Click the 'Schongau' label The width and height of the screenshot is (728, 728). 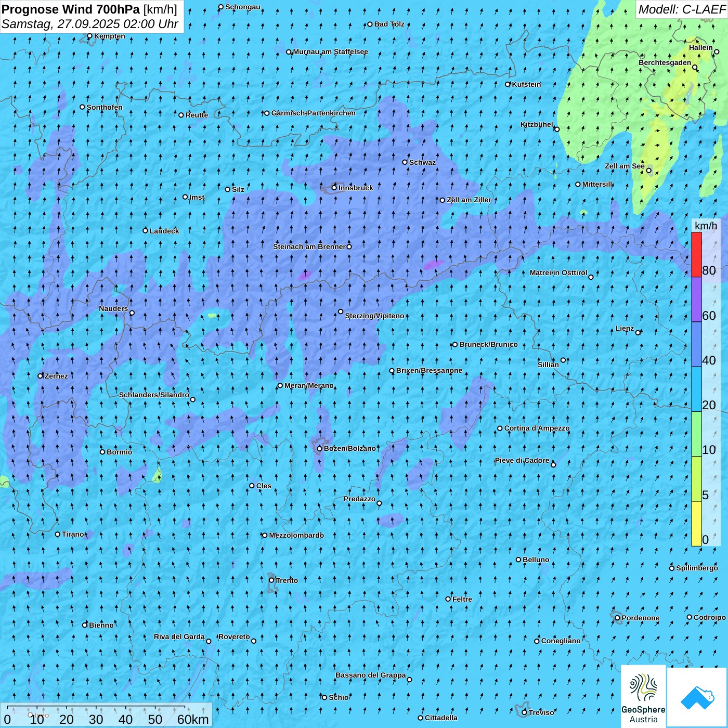click(x=243, y=7)
